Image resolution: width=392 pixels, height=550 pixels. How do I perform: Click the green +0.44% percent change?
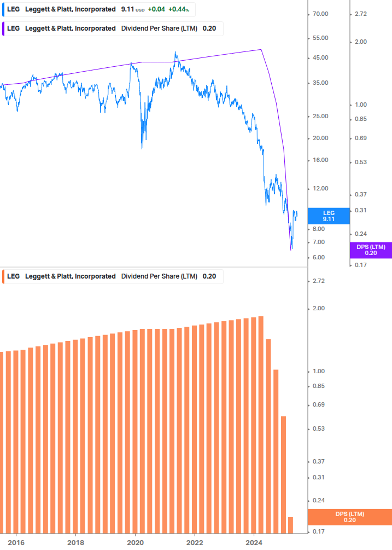[x=179, y=9]
